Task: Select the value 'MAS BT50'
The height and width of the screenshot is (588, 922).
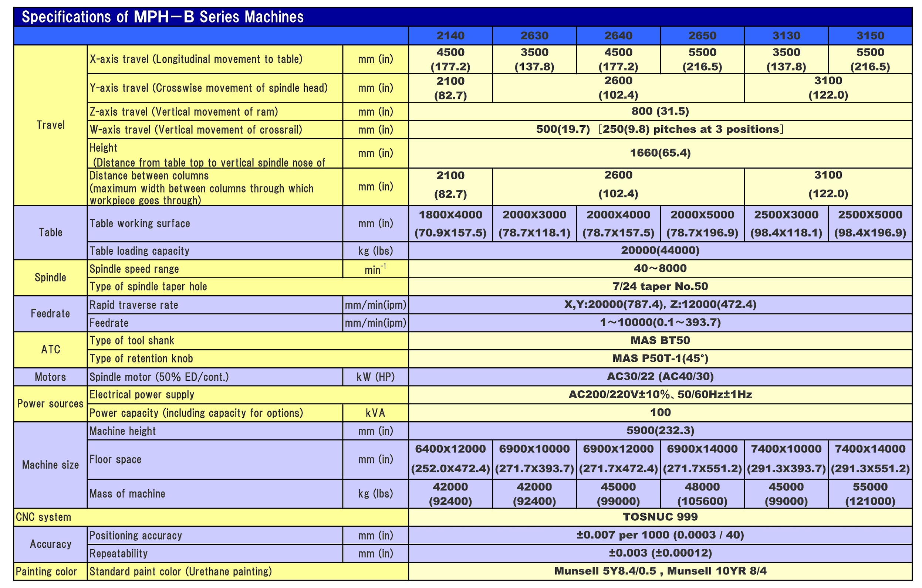Action: (660, 340)
